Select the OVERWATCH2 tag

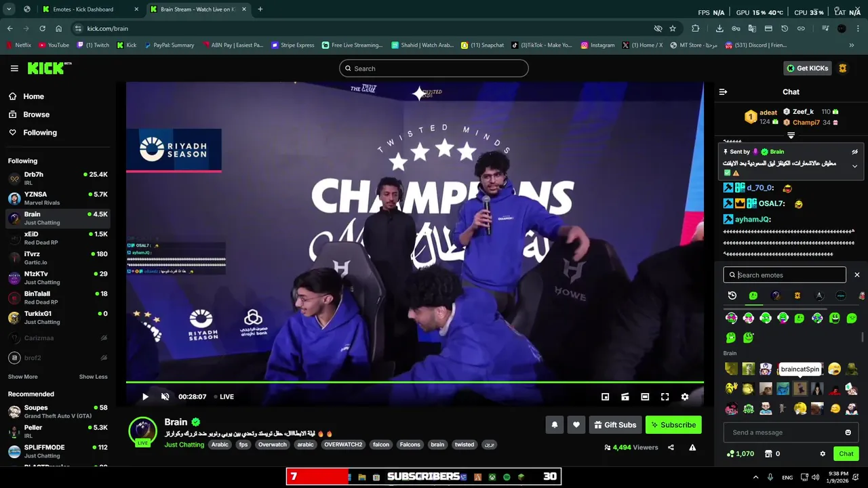[x=343, y=445]
